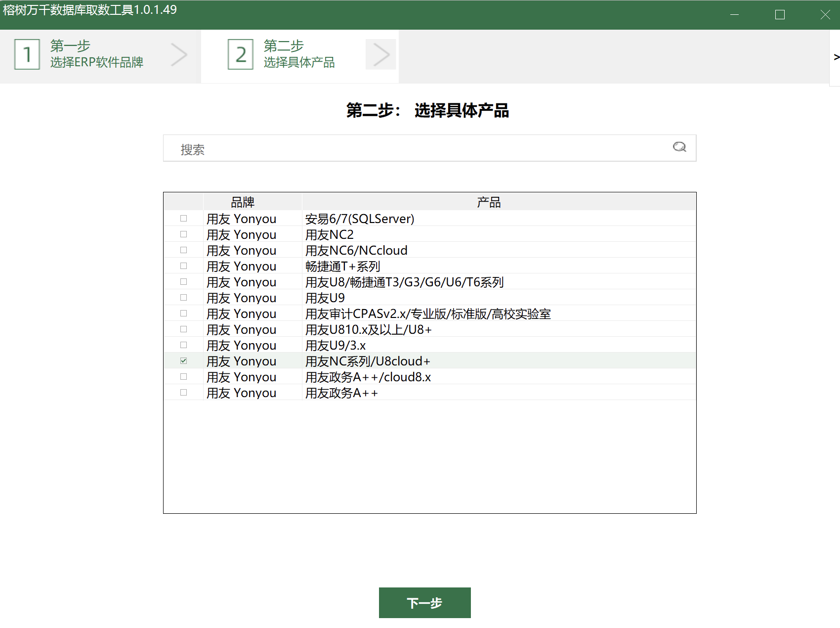Click the search magnifier icon
Image resolution: width=840 pixels, height=628 pixels.
[x=679, y=147]
